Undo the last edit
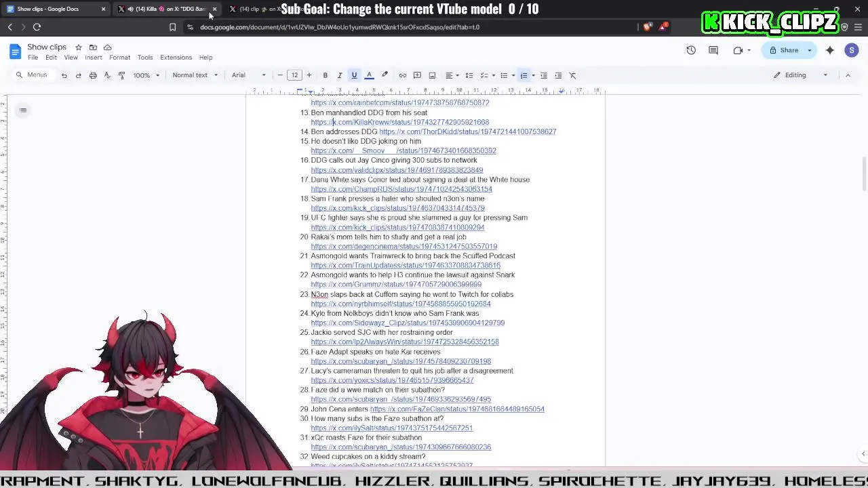 (64, 75)
